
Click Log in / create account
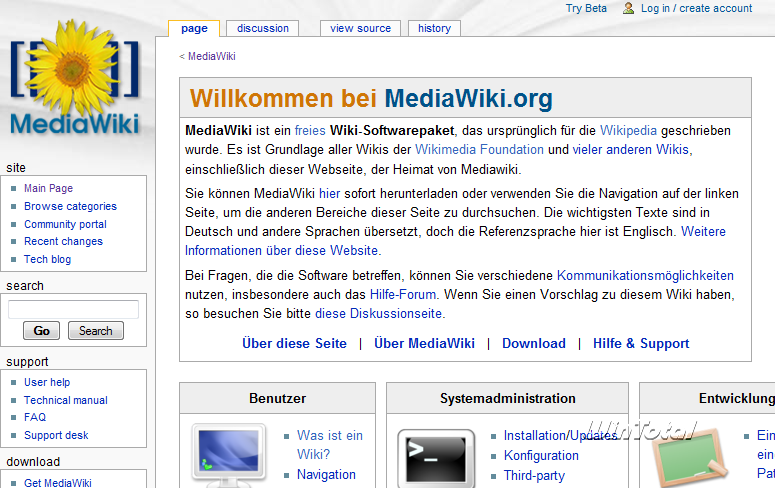coord(696,8)
